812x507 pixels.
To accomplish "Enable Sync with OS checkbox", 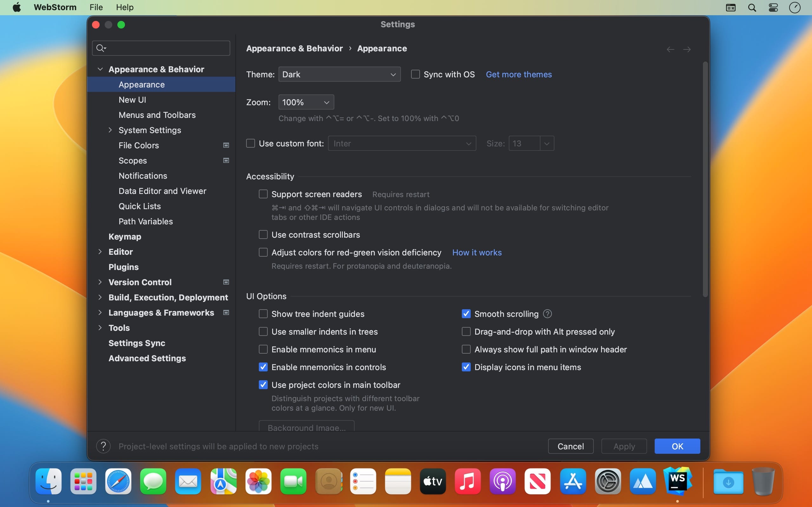I will coord(416,74).
